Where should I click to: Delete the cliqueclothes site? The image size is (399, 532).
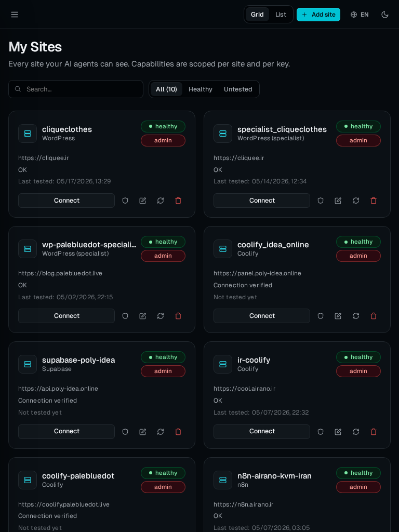pyautogui.click(x=178, y=201)
